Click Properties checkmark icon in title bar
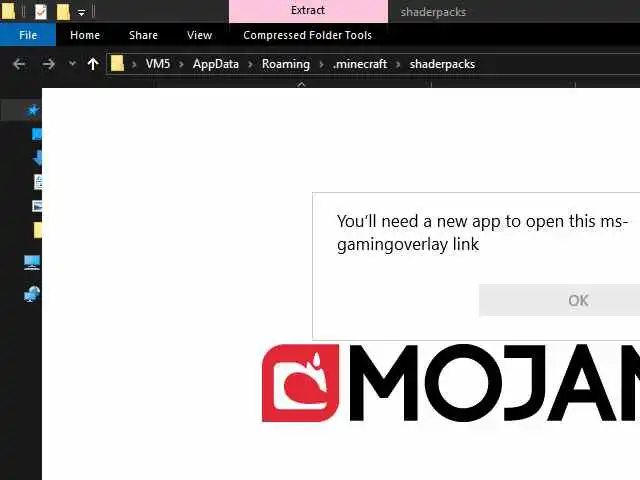 (40, 11)
